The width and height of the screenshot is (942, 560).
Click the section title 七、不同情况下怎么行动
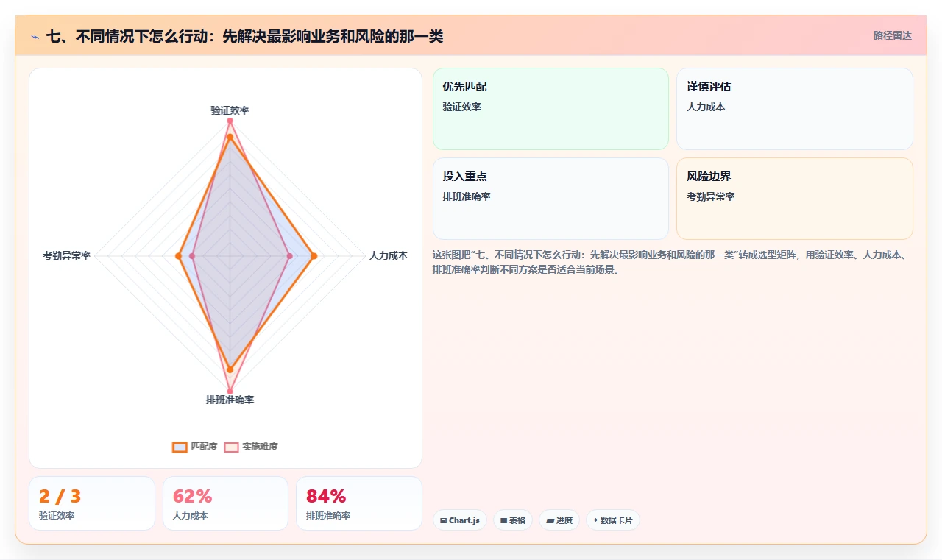pos(244,36)
